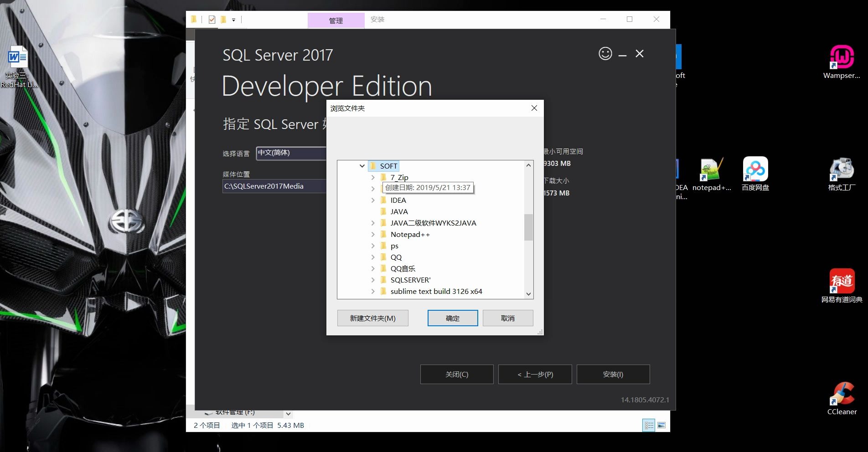Open the quick access toolbar dropdown in Explorer
The image size is (868, 452).
point(233,20)
